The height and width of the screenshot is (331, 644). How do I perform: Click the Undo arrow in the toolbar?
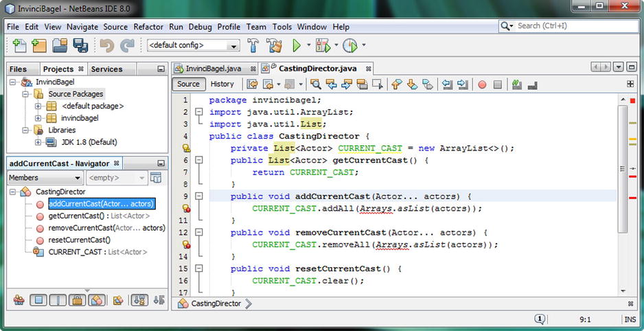[107, 45]
